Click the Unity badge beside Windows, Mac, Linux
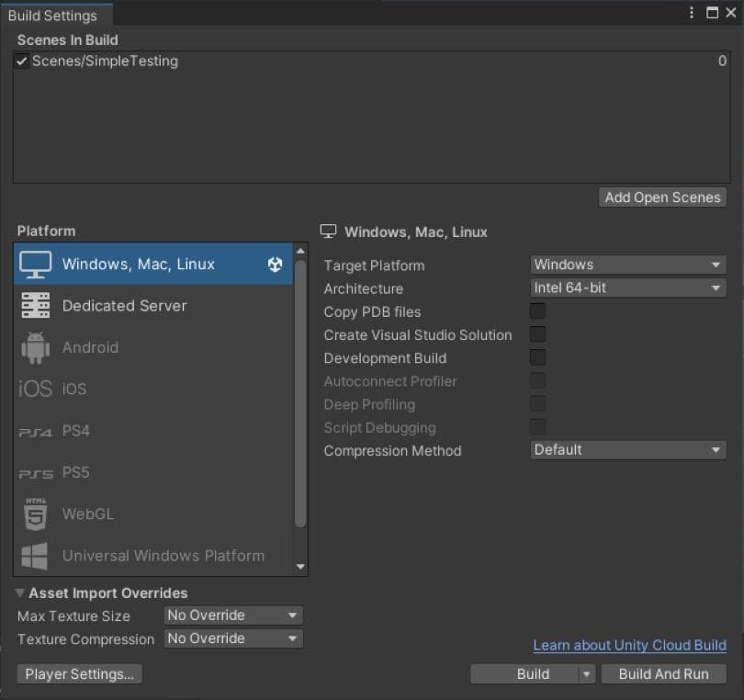Viewport: 744px width, 700px height. (275, 264)
